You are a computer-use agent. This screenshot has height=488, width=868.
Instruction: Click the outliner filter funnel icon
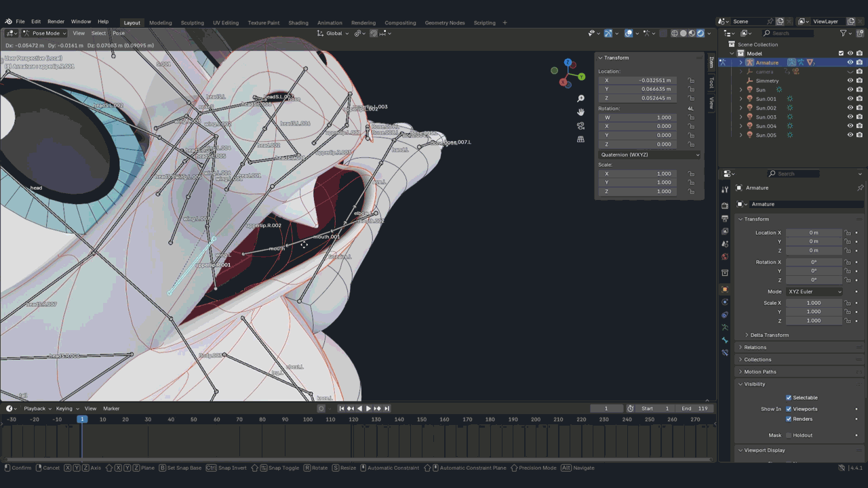[844, 33]
